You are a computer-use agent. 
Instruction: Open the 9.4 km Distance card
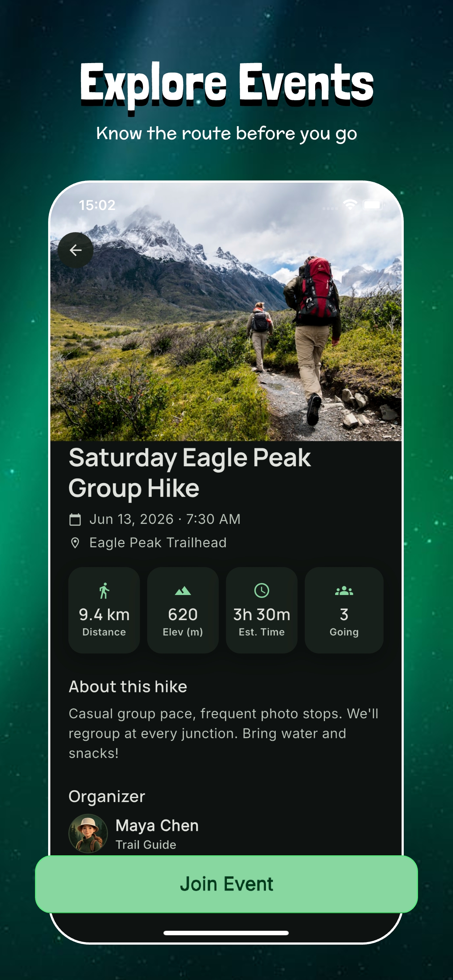[104, 610]
